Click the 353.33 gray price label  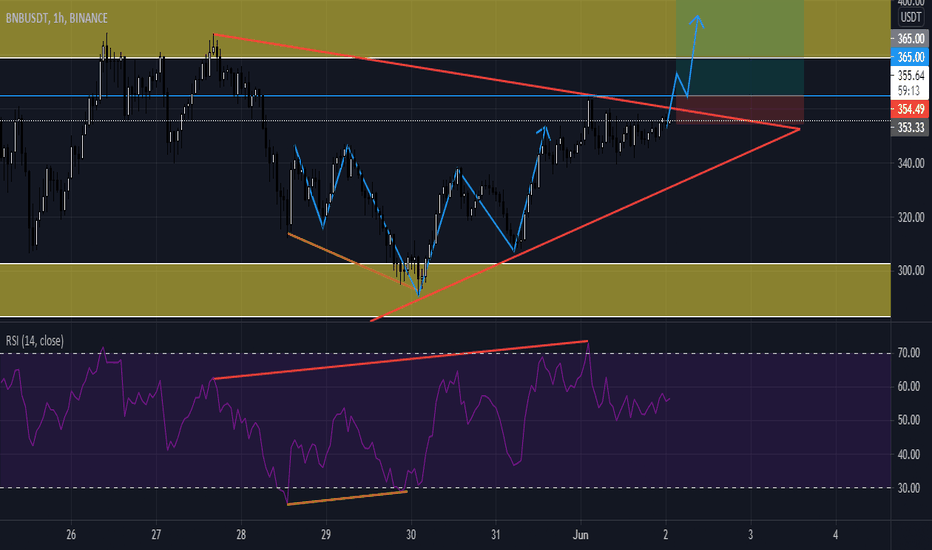pyautogui.click(x=910, y=127)
